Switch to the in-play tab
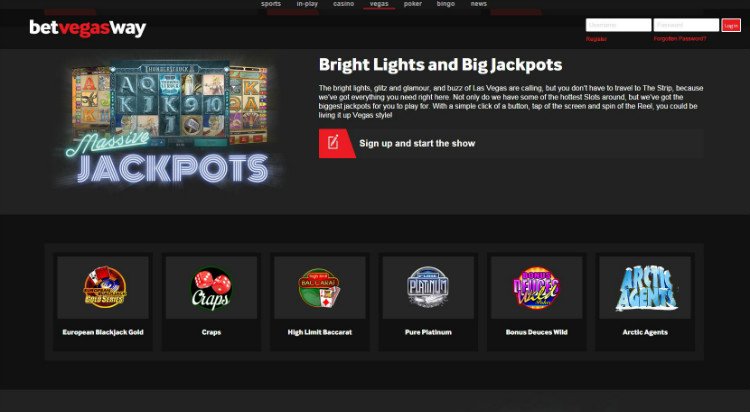 click(307, 4)
